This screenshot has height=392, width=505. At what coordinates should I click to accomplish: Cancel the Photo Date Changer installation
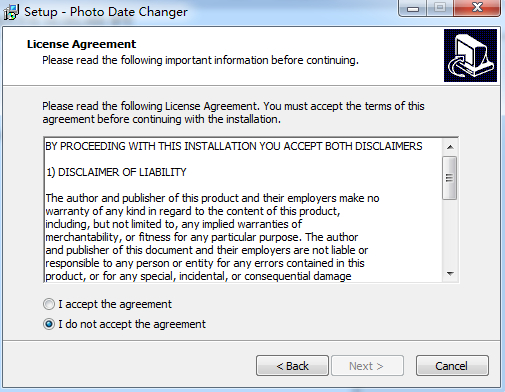coord(452,366)
